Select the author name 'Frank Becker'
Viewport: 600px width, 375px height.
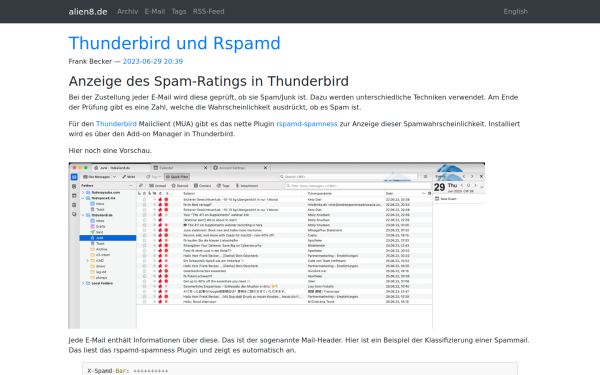pos(90,61)
